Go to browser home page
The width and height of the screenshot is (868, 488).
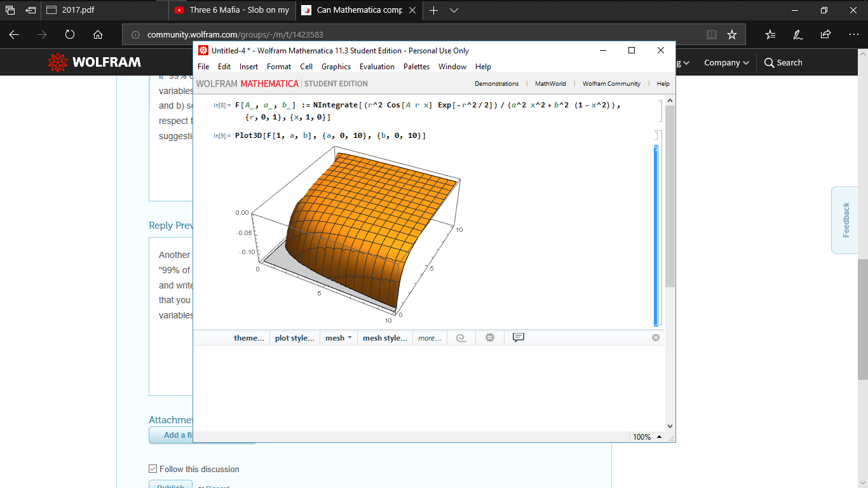pos(98,34)
